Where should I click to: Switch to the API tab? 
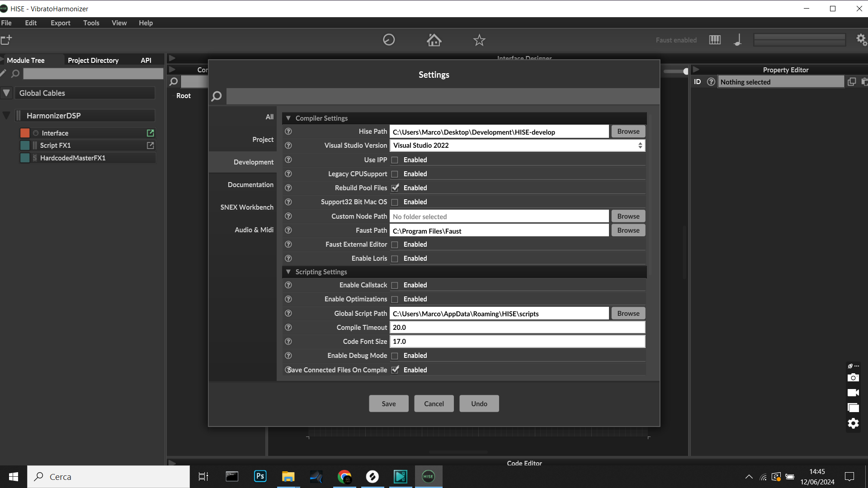click(146, 60)
